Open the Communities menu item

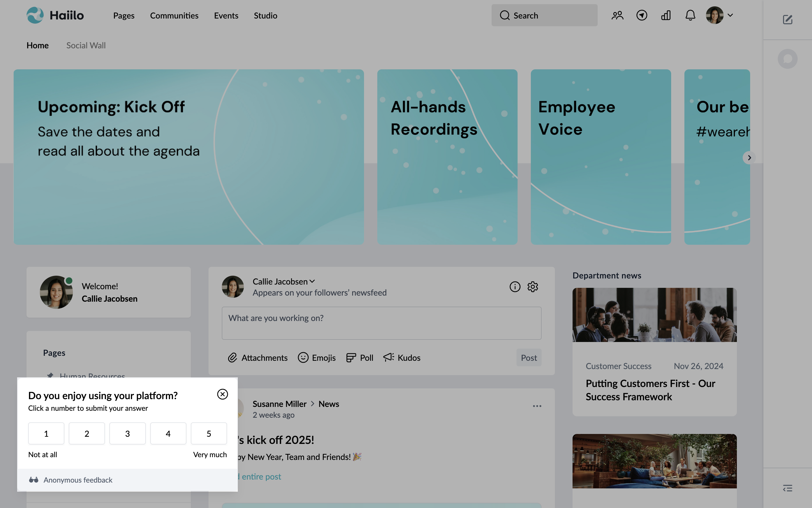coord(174,15)
